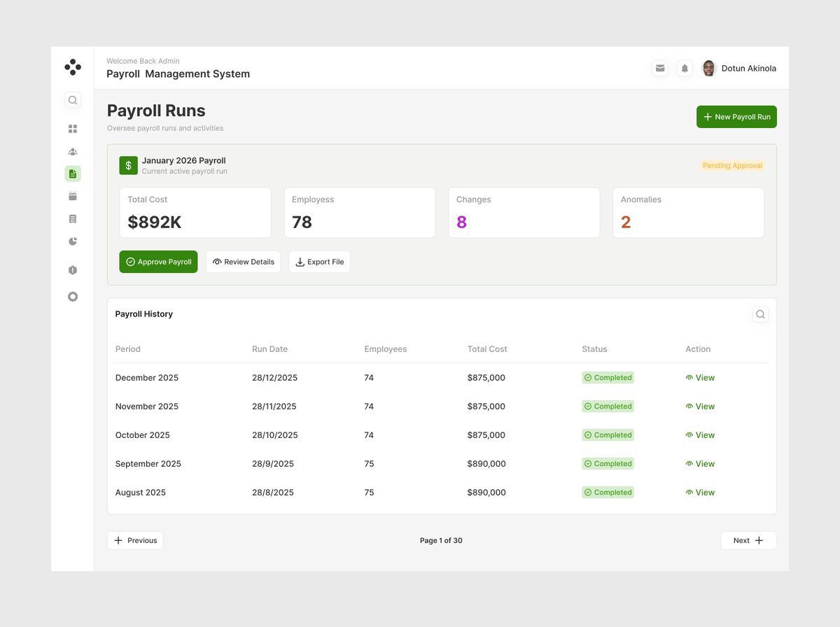Click the August 2025 period cell
Screen dimensions: 840x627
141,493
